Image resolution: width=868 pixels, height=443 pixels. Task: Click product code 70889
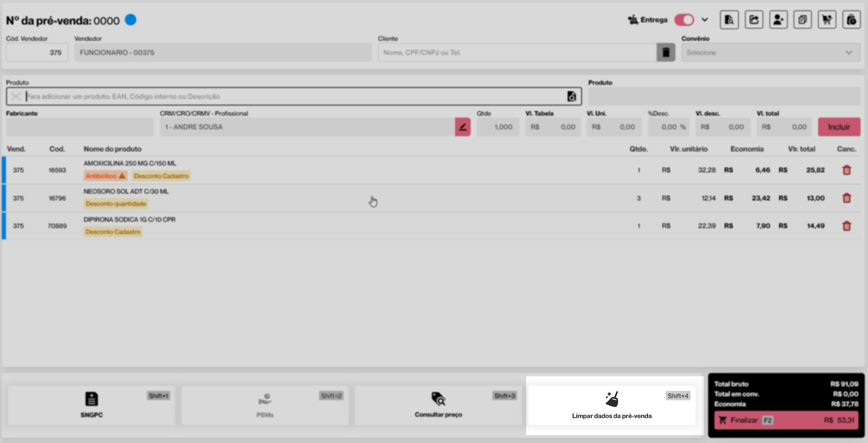coord(57,226)
